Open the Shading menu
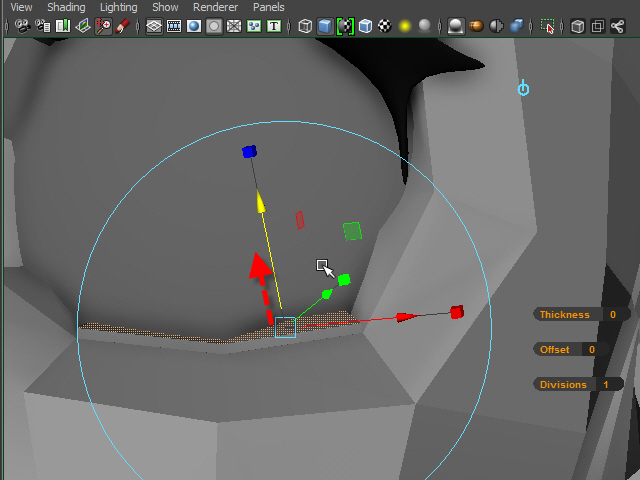The height and width of the screenshot is (480, 640). (66, 7)
